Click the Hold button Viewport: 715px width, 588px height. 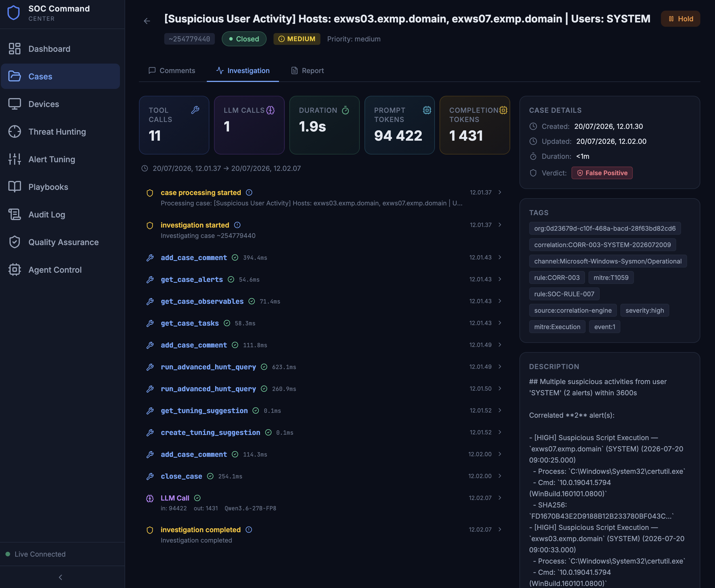[x=680, y=19]
